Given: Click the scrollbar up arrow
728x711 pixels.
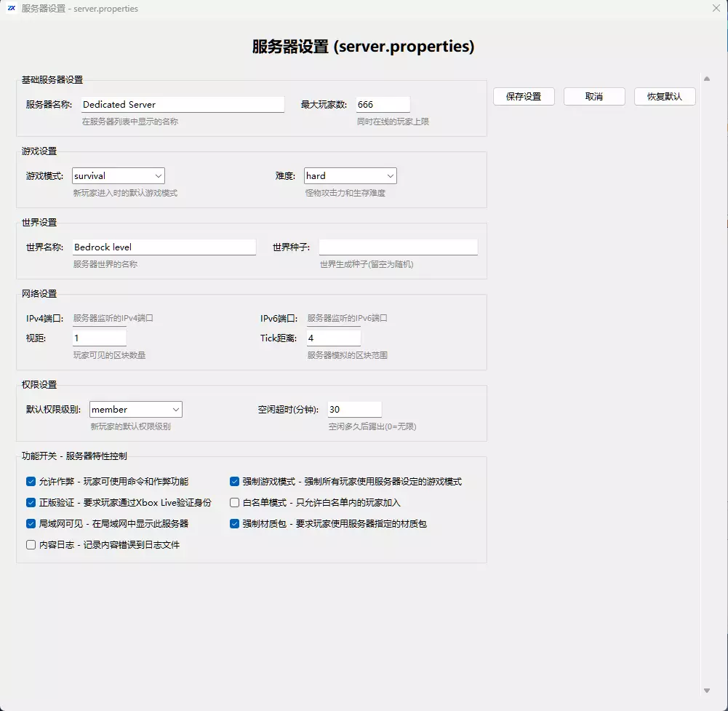Looking at the screenshot, I should [707, 79].
